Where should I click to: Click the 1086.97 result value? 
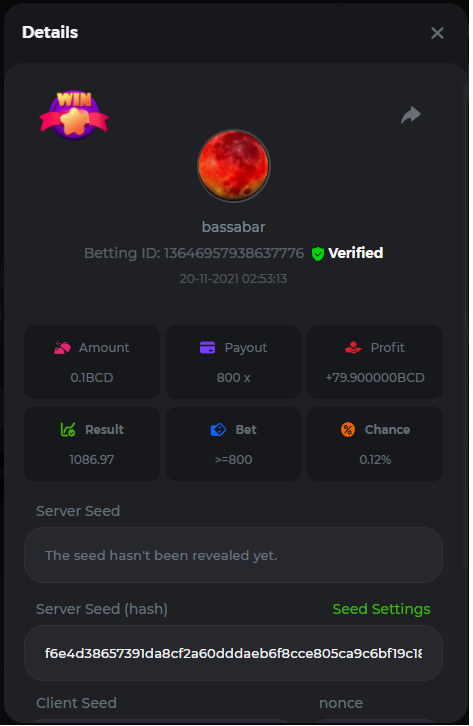coord(92,460)
